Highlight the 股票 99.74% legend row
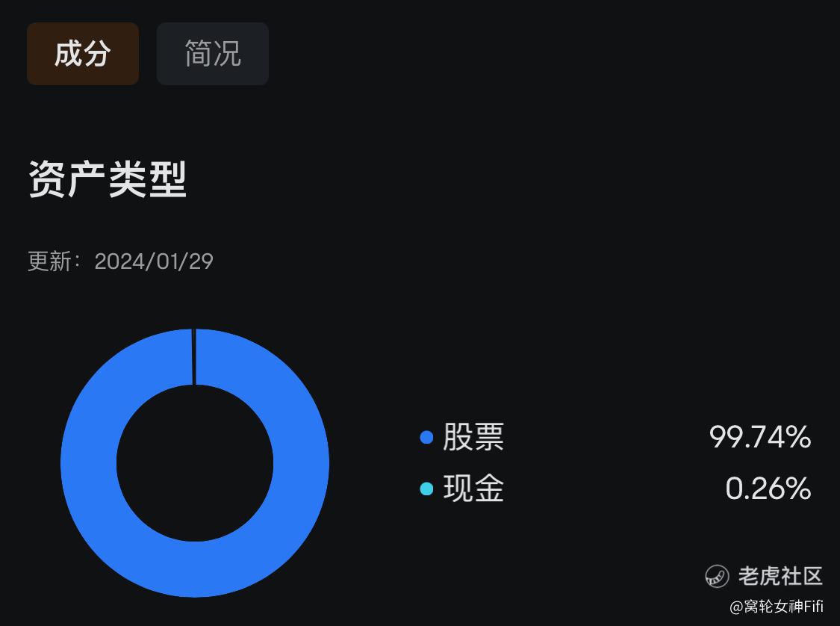Image resolution: width=840 pixels, height=626 pixels. 615,437
